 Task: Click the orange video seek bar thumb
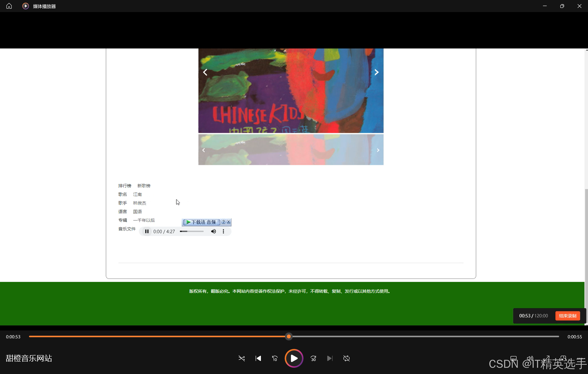click(x=289, y=337)
